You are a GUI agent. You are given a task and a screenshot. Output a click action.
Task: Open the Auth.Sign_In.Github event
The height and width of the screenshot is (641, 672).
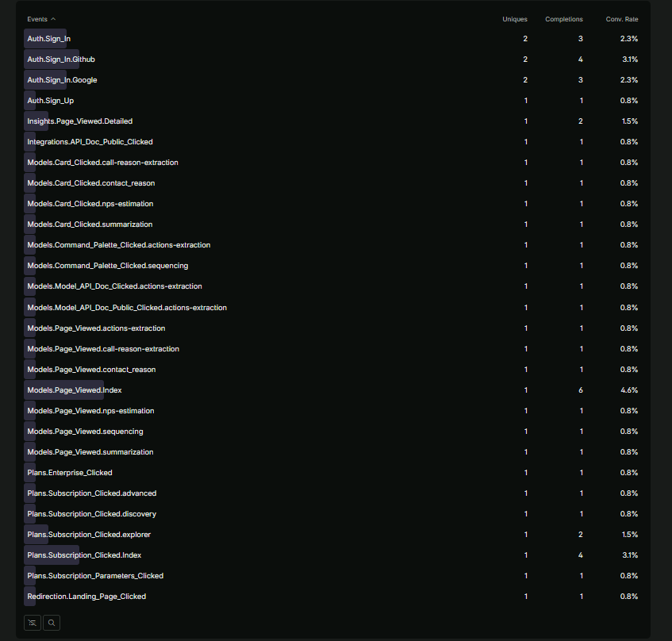[61, 59]
